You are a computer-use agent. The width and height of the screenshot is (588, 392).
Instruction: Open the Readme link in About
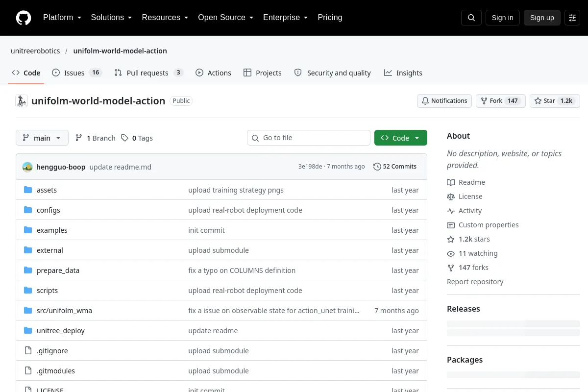point(466,182)
